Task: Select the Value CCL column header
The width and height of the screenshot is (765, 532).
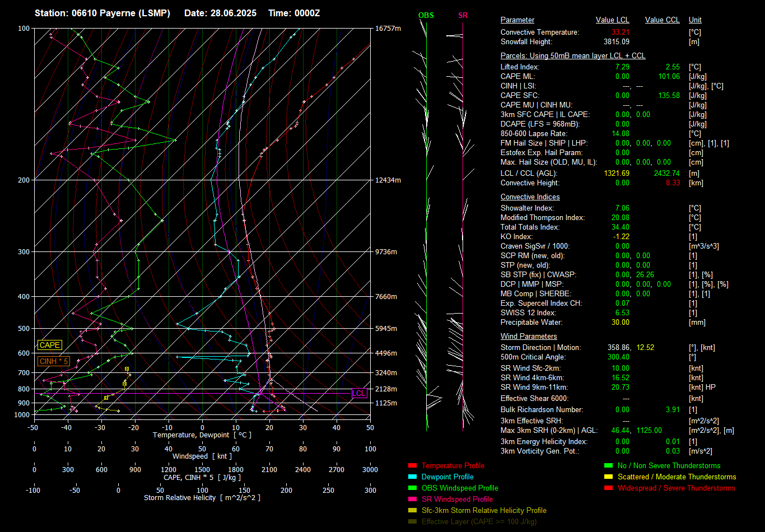Action: point(662,20)
